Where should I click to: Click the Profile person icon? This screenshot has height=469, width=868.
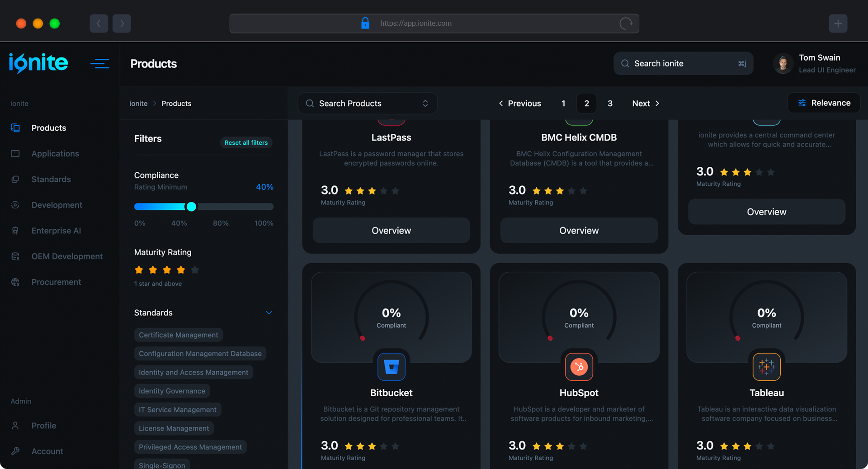[15, 426]
